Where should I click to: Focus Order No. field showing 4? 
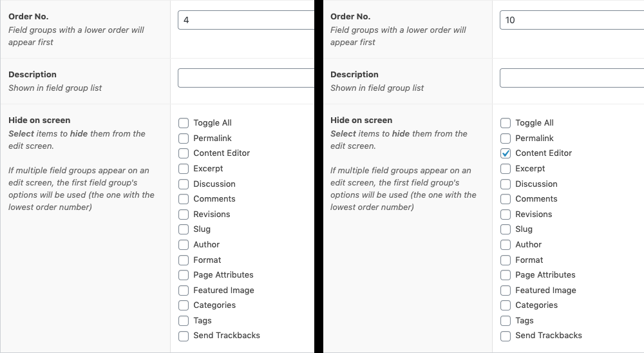coord(246,20)
